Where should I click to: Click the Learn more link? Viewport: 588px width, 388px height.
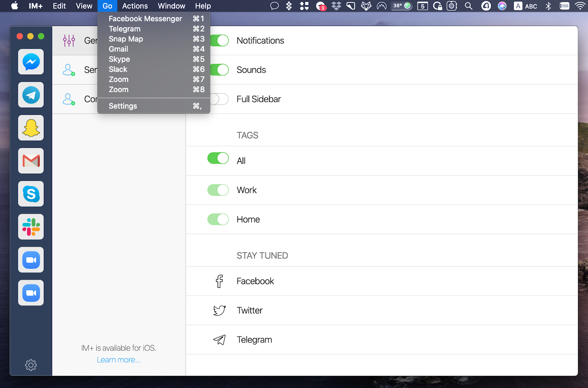coord(118,359)
